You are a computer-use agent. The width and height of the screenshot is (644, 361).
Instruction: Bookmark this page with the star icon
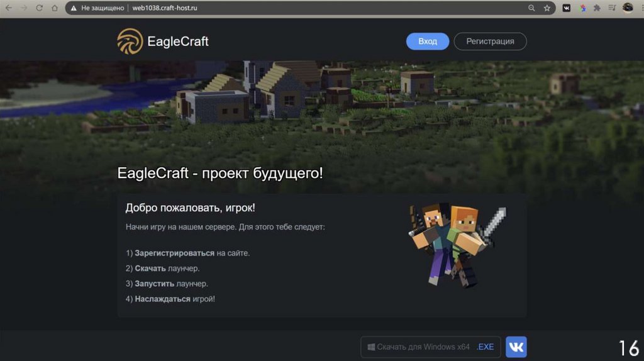click(x=547, y=8)
